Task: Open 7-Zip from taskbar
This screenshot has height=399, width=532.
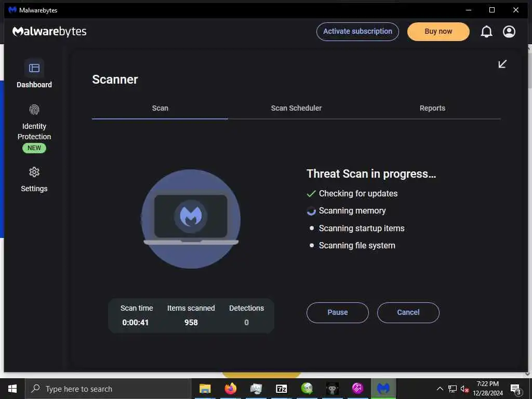Action: pyautogui.click(x=281, y=389)
